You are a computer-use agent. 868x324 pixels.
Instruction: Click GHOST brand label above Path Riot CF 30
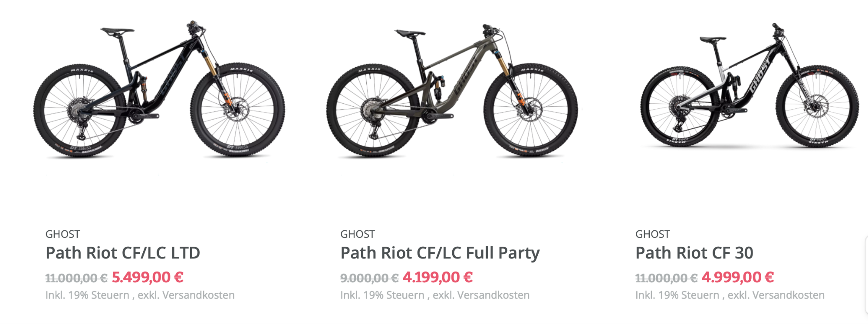coord(652,234)
